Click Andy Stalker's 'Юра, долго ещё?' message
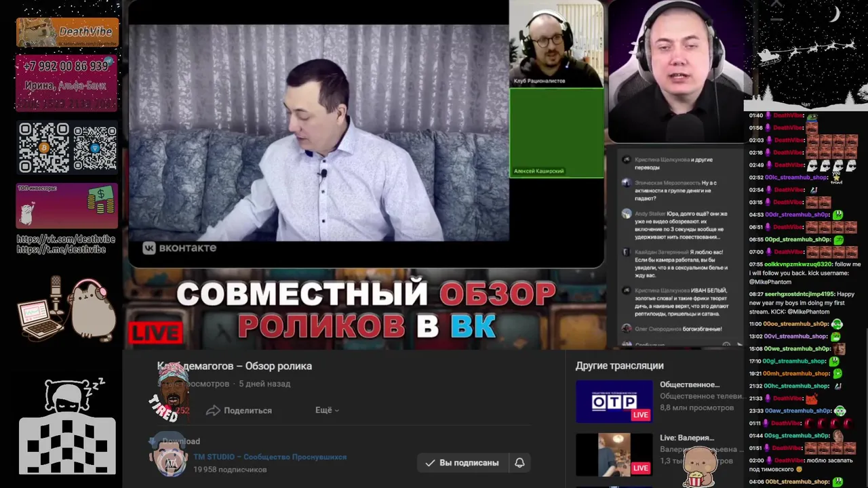Viewport: 868px width, 488px height. coord(681,225)
